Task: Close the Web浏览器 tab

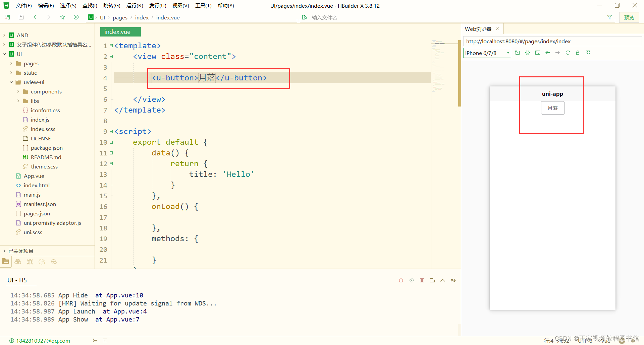Action: [x=497, y=29]
